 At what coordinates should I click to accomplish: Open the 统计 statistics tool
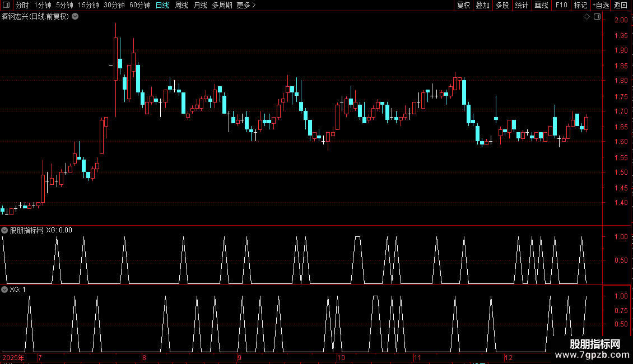pyautogui.click(x=522, y=5)
